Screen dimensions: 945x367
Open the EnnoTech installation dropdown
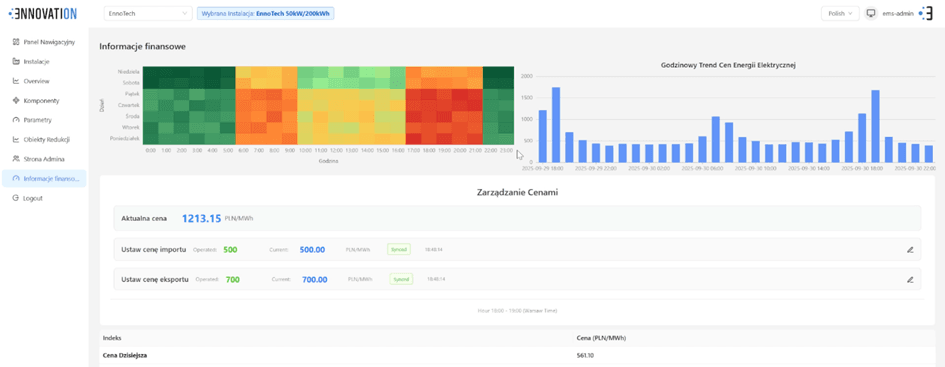click(148, 13)
